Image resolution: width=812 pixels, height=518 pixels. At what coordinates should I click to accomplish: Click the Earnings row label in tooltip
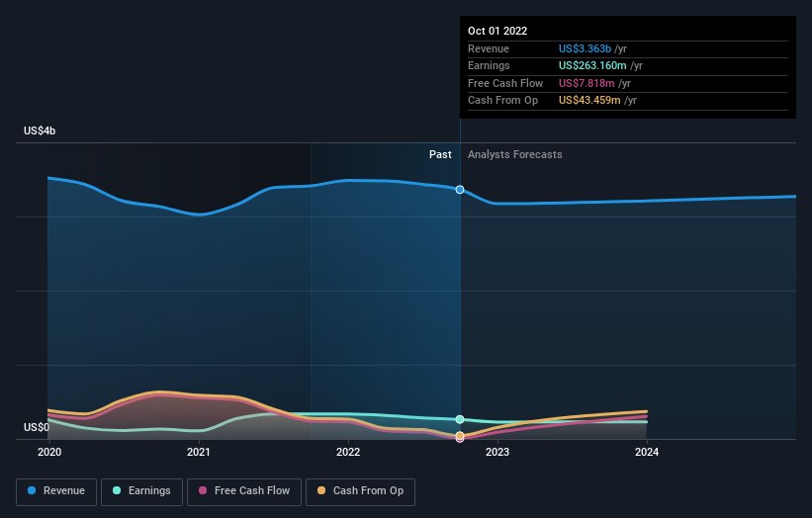[x=489, y=65]
